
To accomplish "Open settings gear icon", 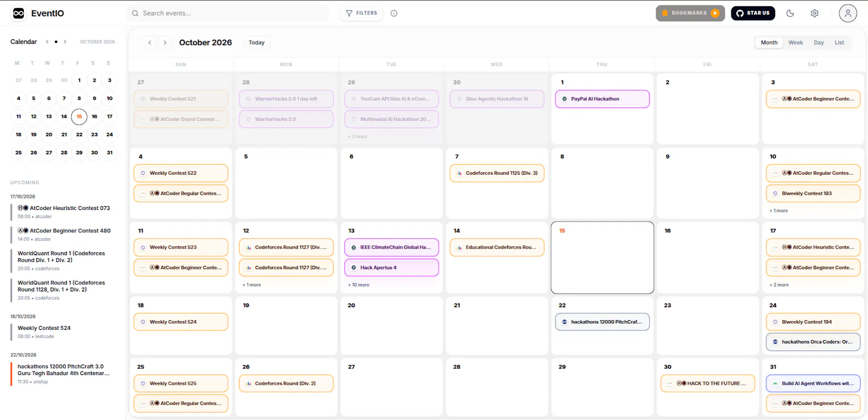I will pyautogui.click(x=814, y=14).
